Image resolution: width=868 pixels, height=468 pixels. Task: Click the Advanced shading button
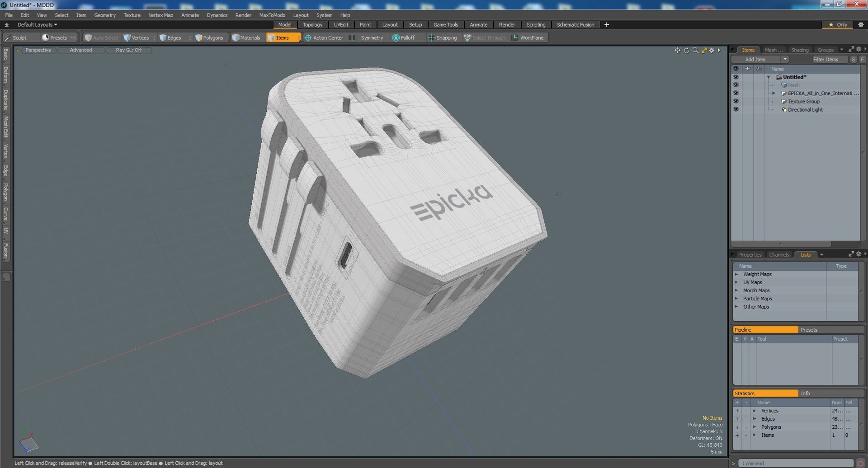click(x=81, y=50)
